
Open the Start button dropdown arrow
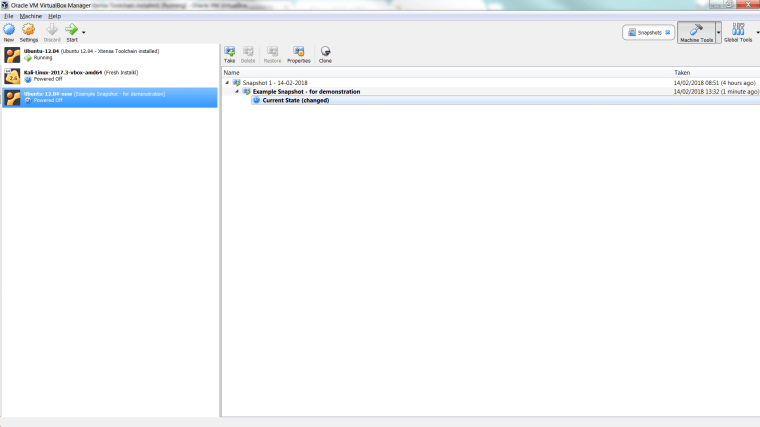(84, 32)
